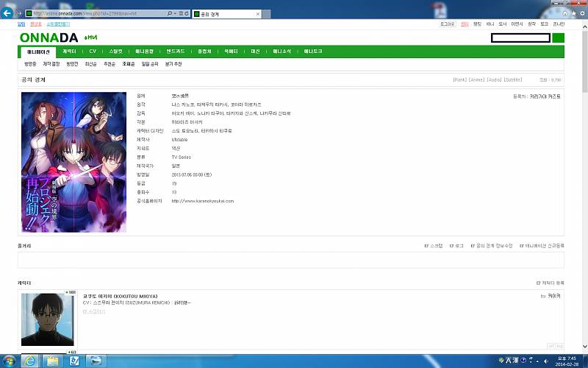Open the [Rank] link
Viewport: 588px width, 368px height.
pyautogui.click(x=460, y=79)
